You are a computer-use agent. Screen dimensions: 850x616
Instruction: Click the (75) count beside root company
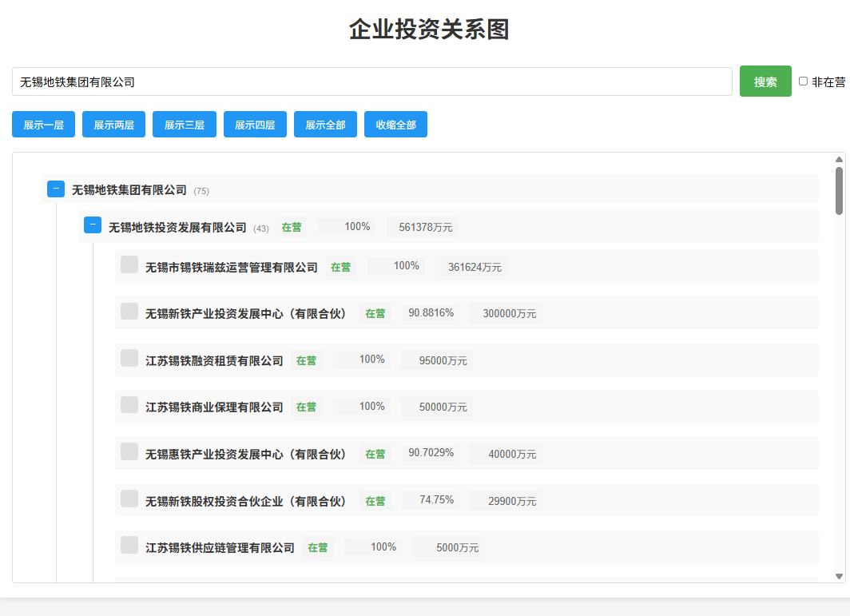[201, 191]
